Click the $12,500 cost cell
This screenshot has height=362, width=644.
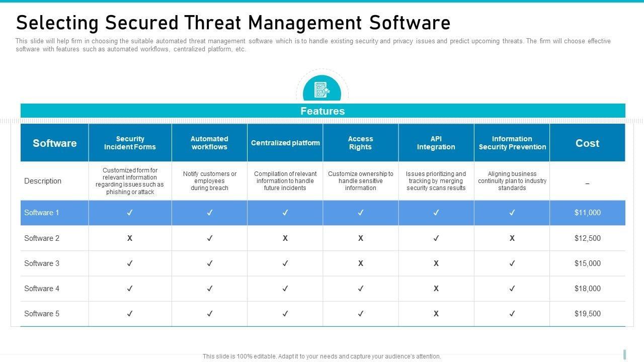click(x=588, y=238)
